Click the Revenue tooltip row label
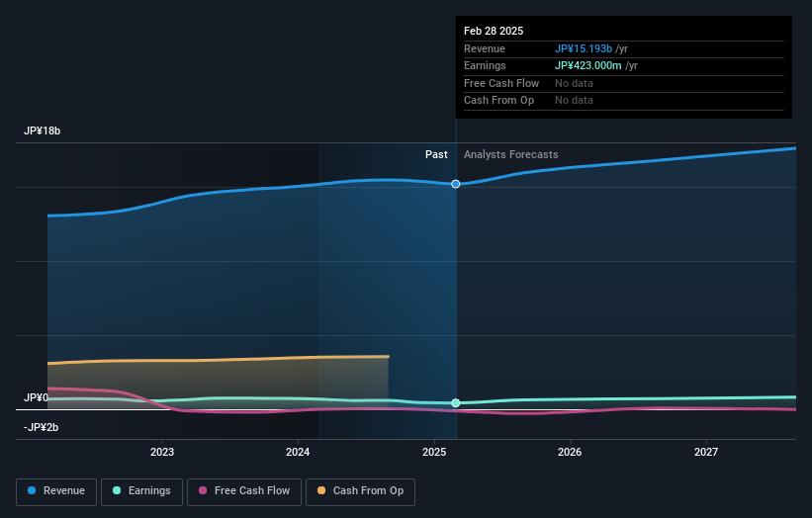This screenshot has height=518, width=812. click(x=485, y=48)
